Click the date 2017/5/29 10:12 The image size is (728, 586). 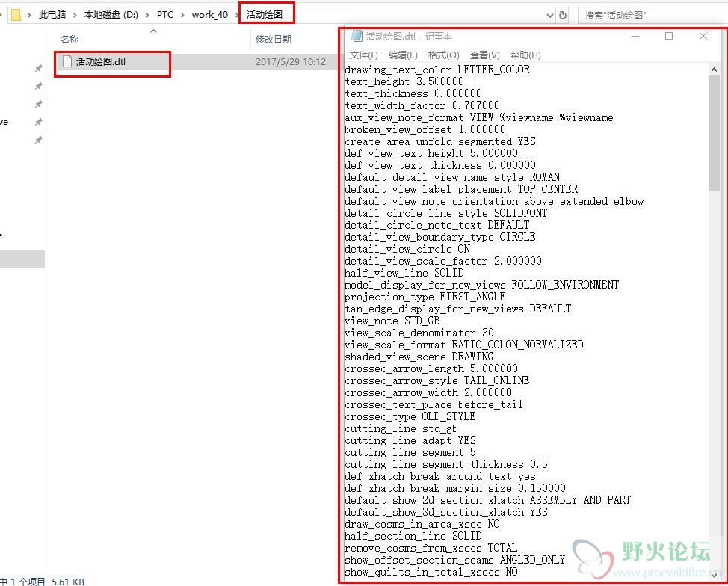[291, 62]
